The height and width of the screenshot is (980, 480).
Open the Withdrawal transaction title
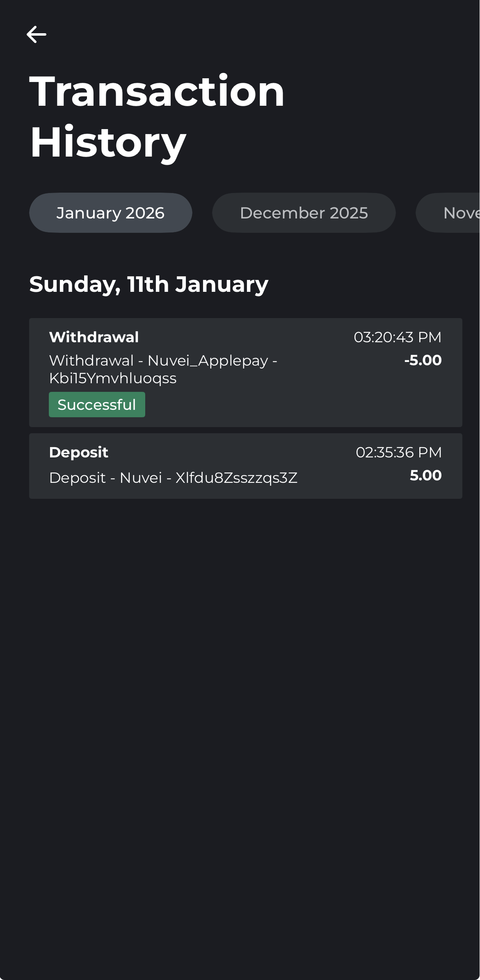pos(94,337)
